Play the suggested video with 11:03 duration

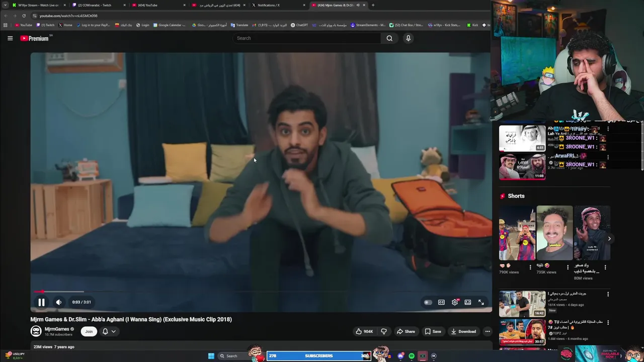[x=522, y=166]
